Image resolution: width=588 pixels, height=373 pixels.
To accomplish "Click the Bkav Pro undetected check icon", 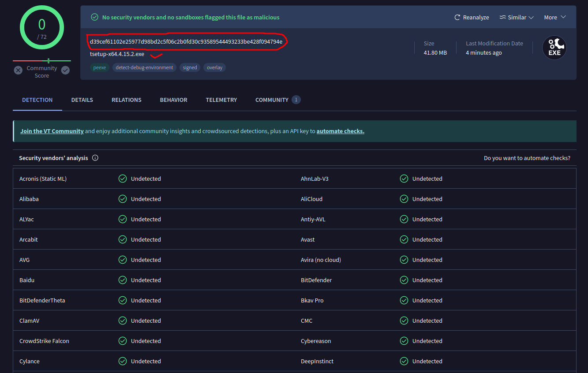I will pyautogui.click(x=404, y=300).
